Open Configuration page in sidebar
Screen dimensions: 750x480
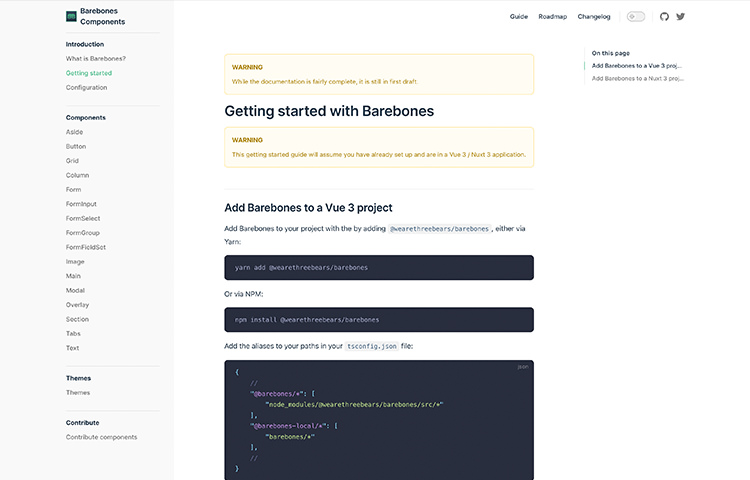tap(87, 87)
